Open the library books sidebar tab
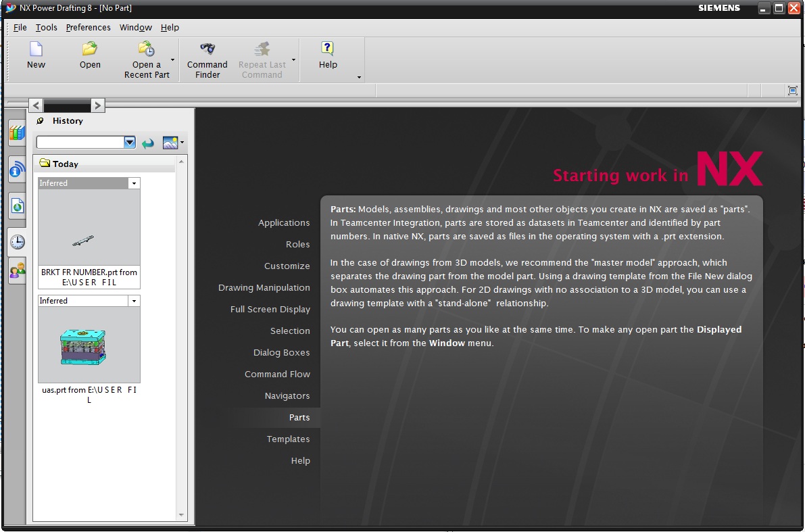 point(17,133)
